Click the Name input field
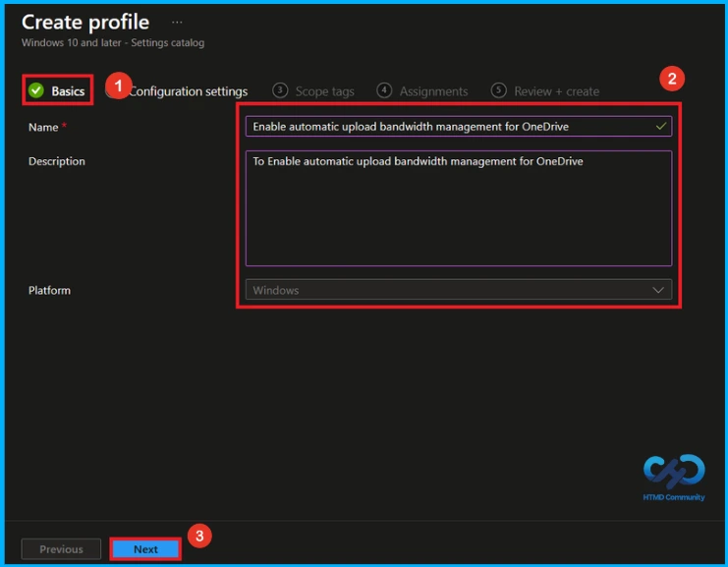The height and width of the screenshot is (567, 728). click(x=458, y=127)
